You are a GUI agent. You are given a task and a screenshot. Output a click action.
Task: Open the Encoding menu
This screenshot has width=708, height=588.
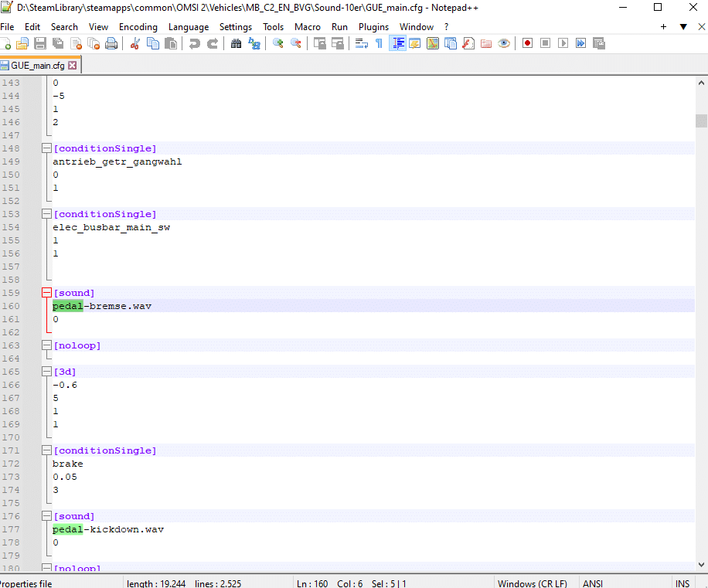138,26
